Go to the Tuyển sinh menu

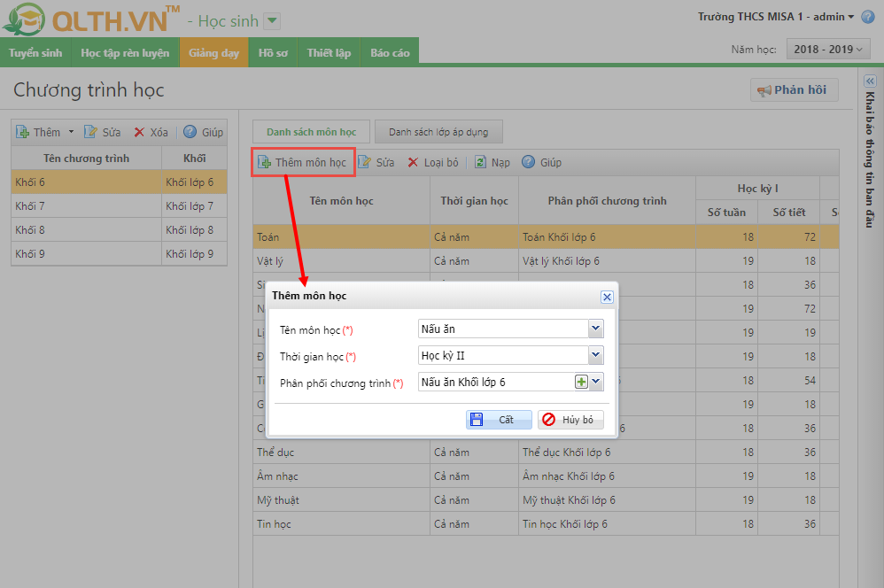tap(35, 52)
